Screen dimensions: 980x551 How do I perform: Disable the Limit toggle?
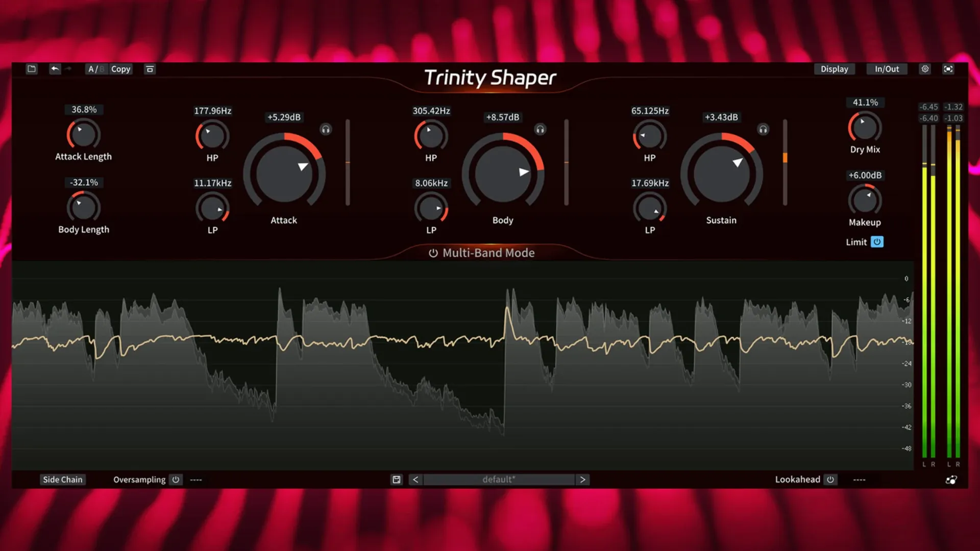(x=877, y=241)
